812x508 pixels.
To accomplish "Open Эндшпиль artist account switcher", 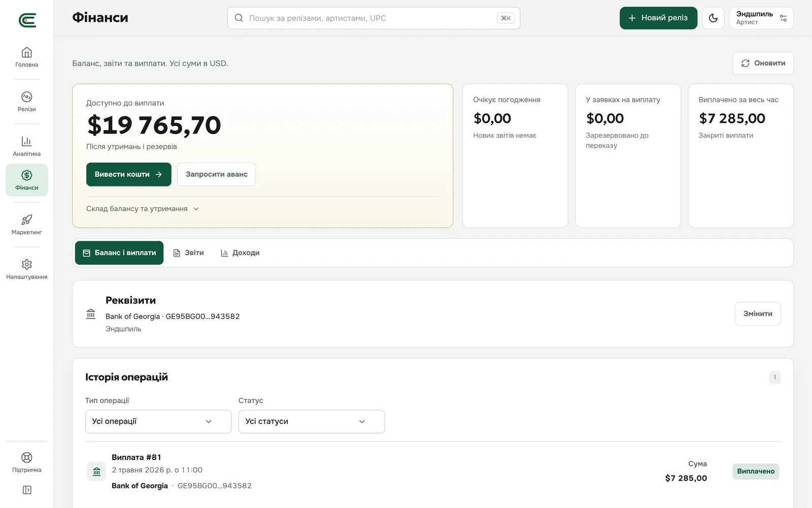I will [x=761, y=18].
